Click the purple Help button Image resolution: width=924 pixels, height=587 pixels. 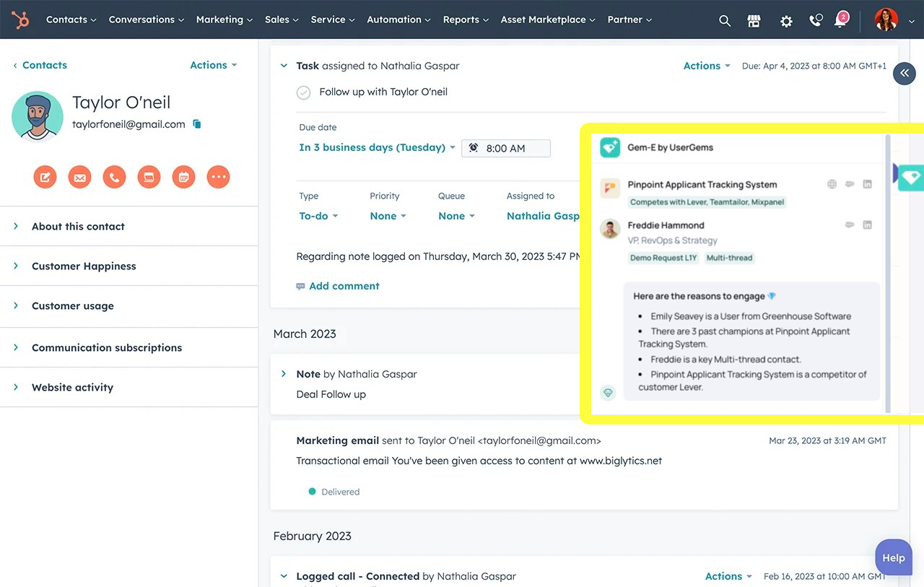click(x=894, y=557)
